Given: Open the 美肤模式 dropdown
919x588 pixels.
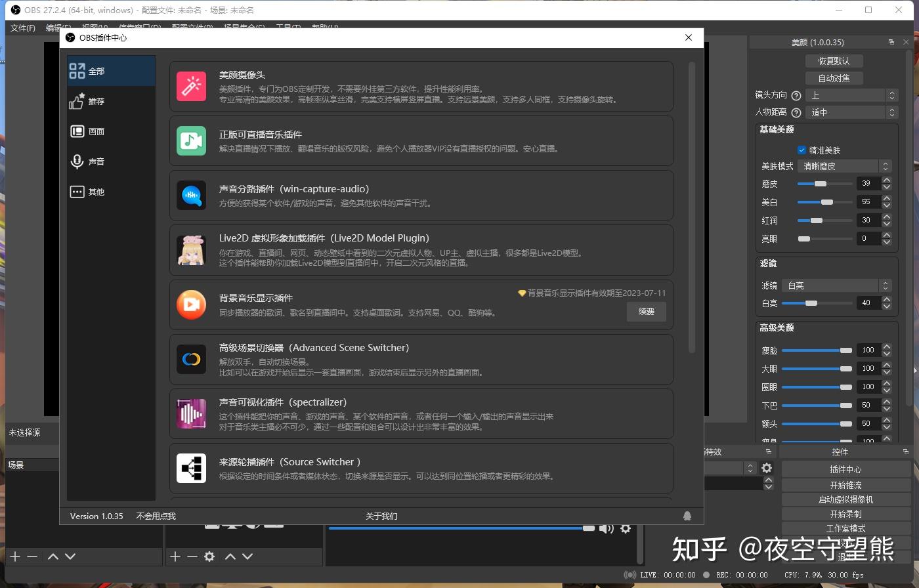Looking at the screenshot, I should (x=844, y=166).
